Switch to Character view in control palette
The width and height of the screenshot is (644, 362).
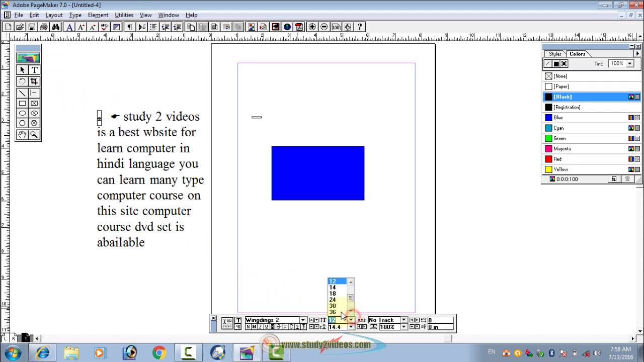pyautogui.click(x=238, y=320)
